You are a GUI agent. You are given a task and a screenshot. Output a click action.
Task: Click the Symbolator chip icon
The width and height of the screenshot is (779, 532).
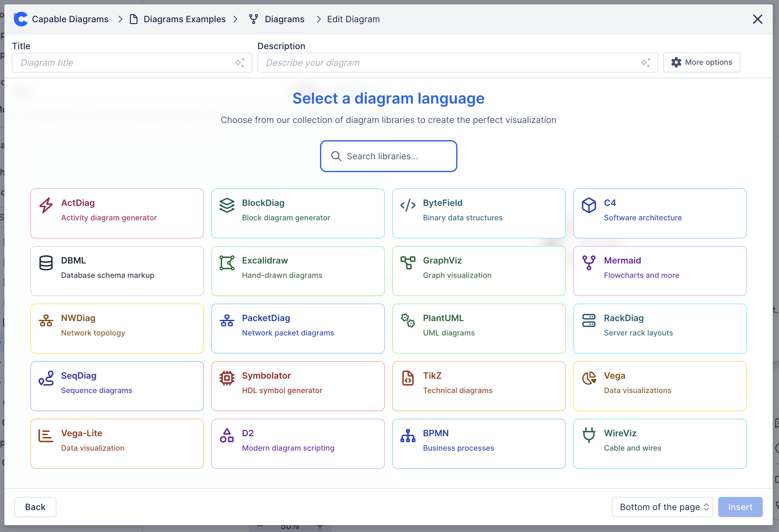[x=227, y=378]
